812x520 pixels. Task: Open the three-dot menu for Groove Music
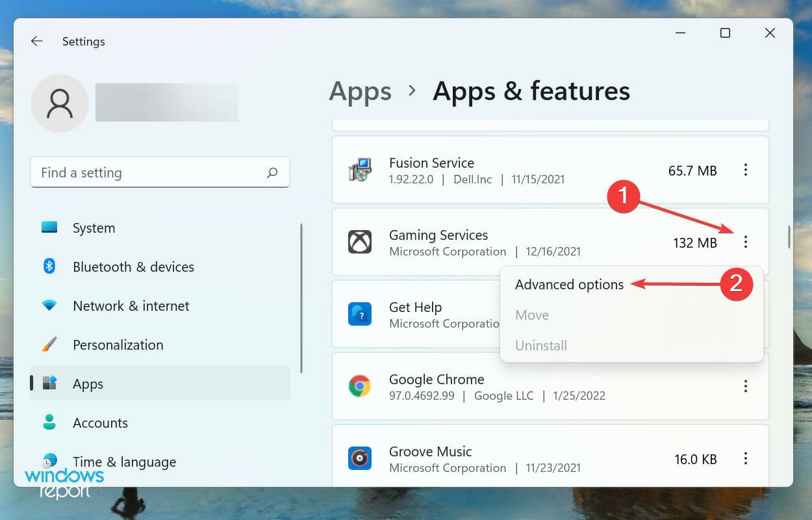click(746, 459)
